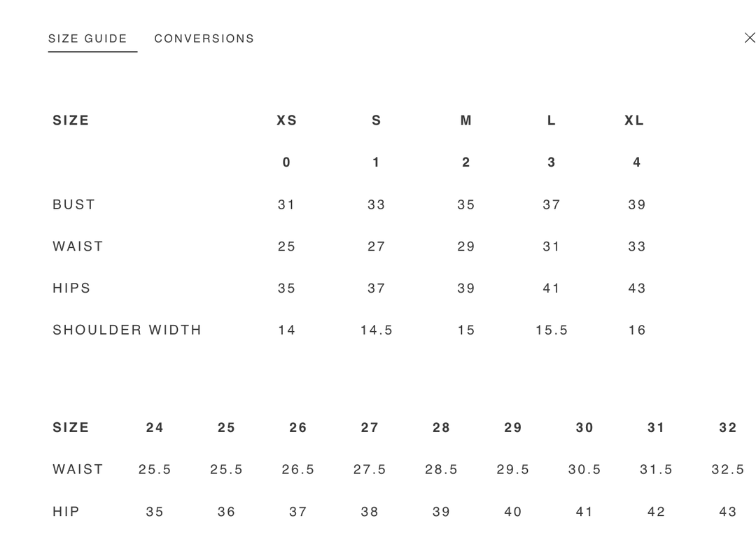Click the 32.5 waist measurement
Image resolution: width=756 pixels, height=544 pixels.
point(727,469)
